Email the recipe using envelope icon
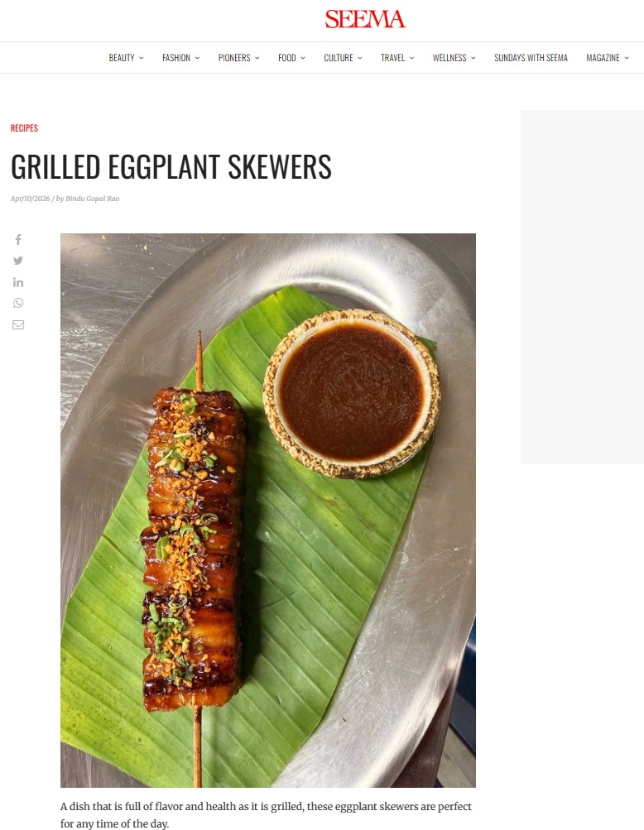Screen dimensions: 644x830 pyautogui.click(x=18, y=324)
